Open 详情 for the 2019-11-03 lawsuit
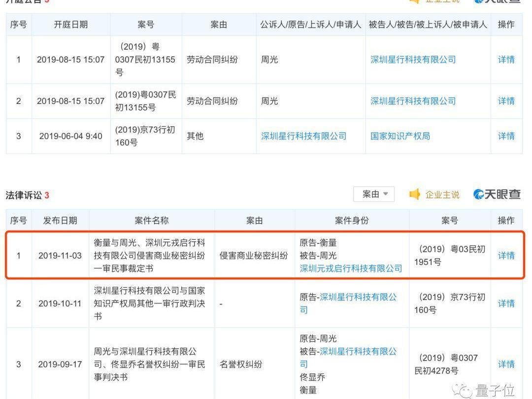Image resolution: width=532 pixels, height=399 pixels. coord(506,256)
